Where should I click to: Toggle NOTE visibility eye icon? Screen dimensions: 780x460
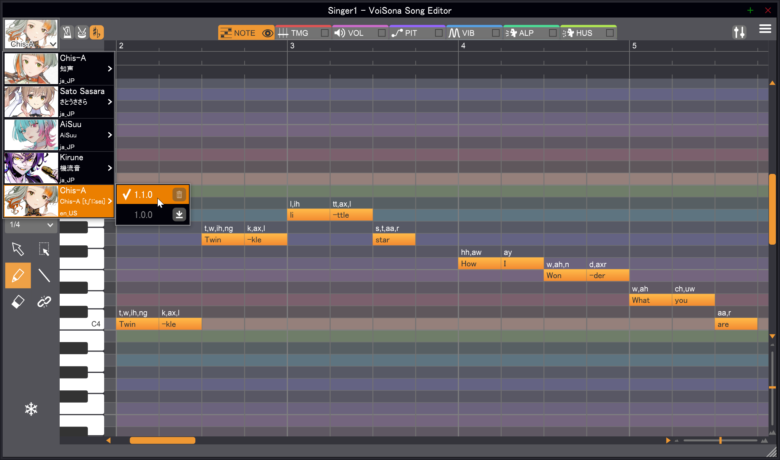(267, 33)
